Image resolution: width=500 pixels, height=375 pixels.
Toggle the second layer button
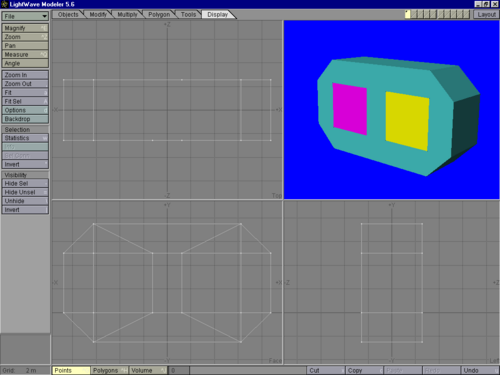pyautogui.click(x=414, y=14)
